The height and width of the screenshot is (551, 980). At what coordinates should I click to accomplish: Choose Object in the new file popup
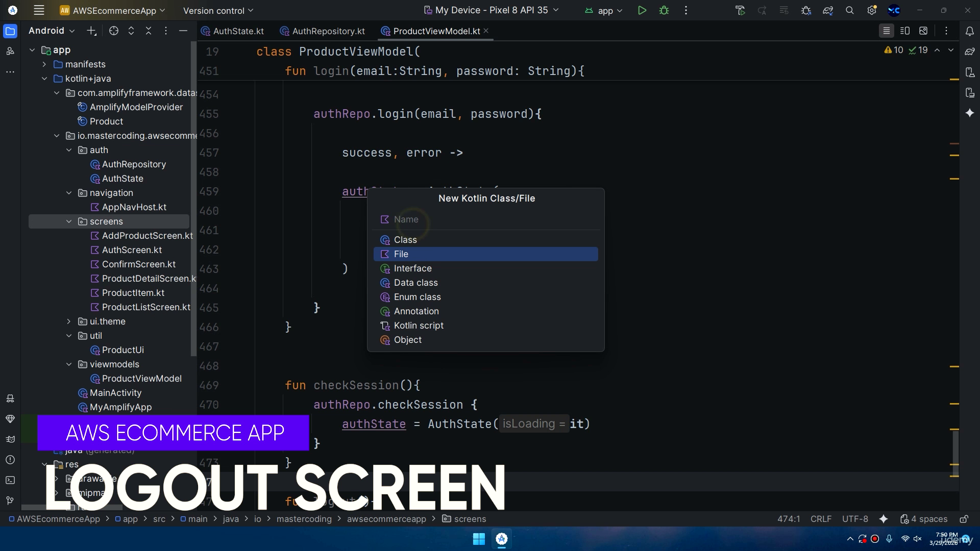point(485,340)
